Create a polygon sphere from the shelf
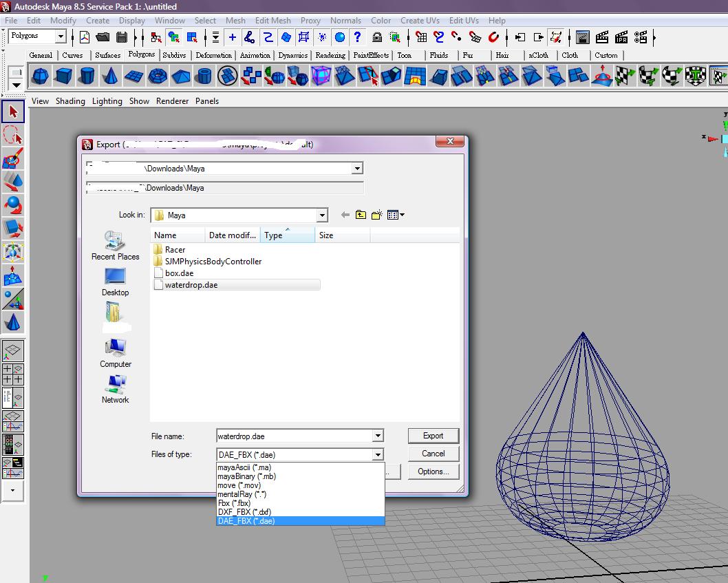 (x=39, y=76)
